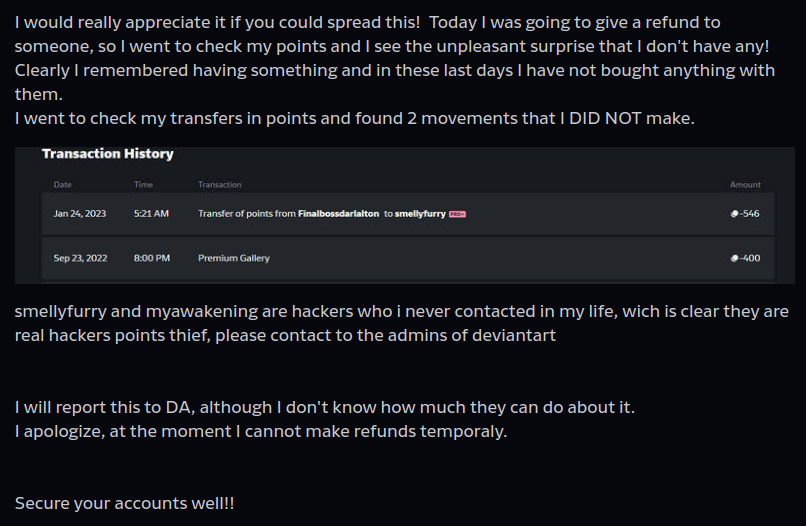Click the Date column header
The image size is (806, 526).
(63, 185)
